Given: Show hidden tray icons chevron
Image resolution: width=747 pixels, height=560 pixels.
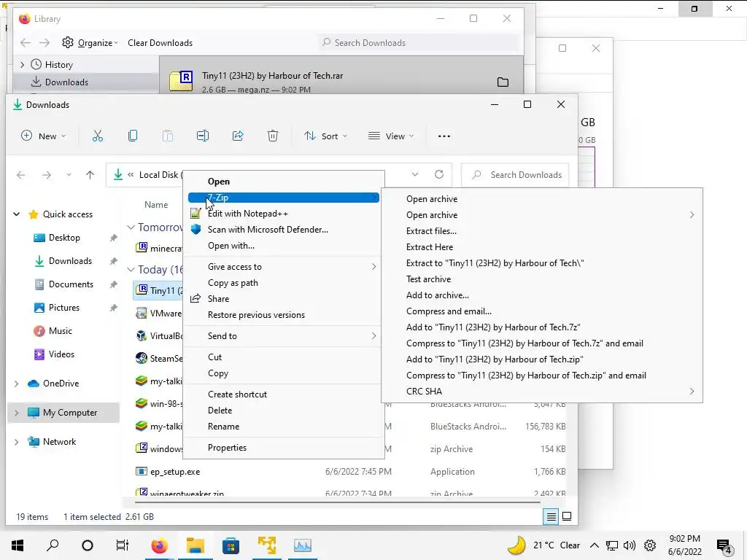Looking at the screenshot, I should (x=594, y=545).
